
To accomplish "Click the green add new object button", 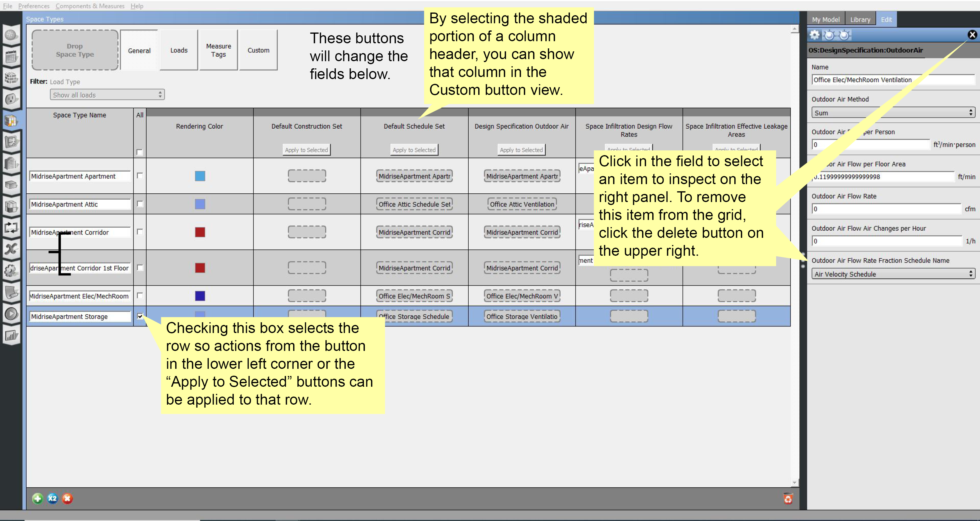I will point(37,498).
